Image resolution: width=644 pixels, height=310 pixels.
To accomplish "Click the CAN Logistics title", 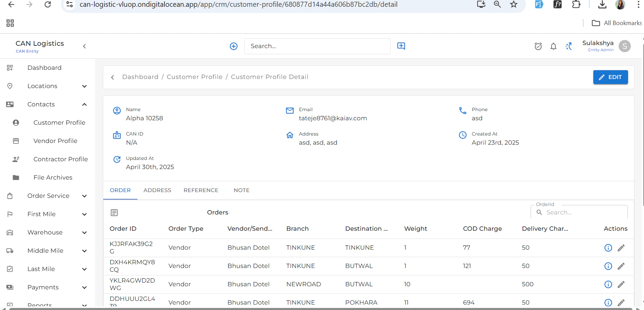I will pyautogui.click(x=40, y=43).
